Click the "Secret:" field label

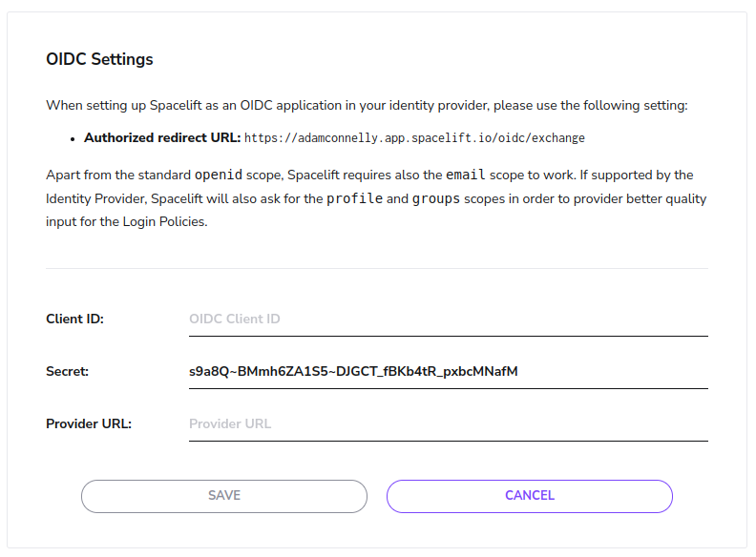tap(67, 371)
